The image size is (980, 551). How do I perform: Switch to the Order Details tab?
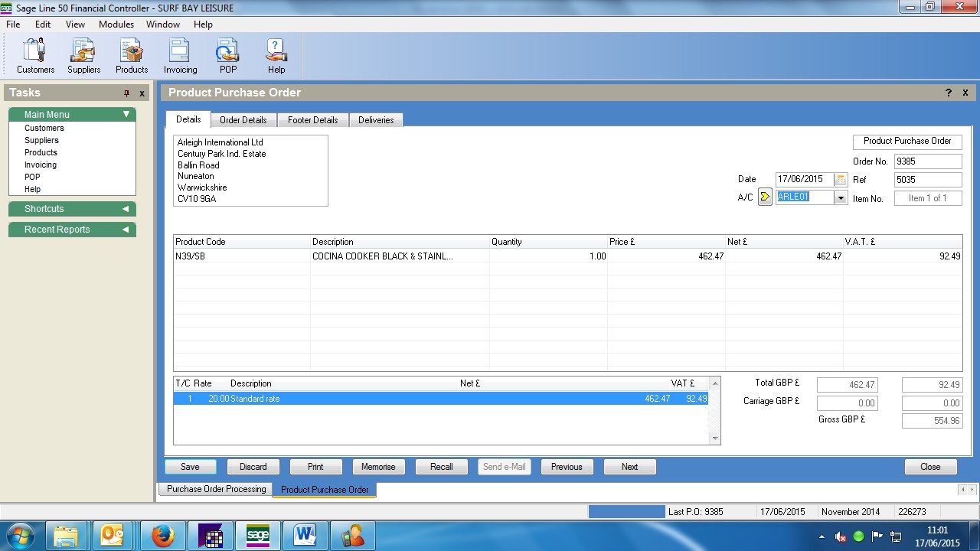tap(243, 120)
